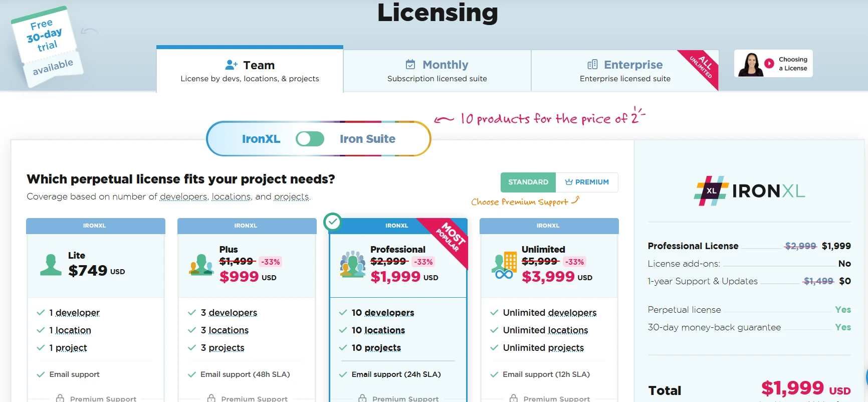Click the Lite plan single user icon
The width and height of the screenshot is (868, 402).
pos(51,265)
